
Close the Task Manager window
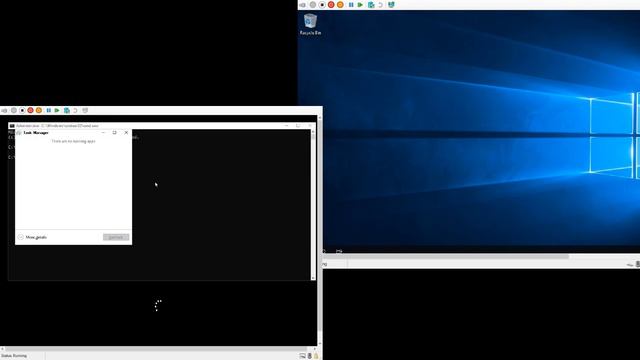click(126, 133)
